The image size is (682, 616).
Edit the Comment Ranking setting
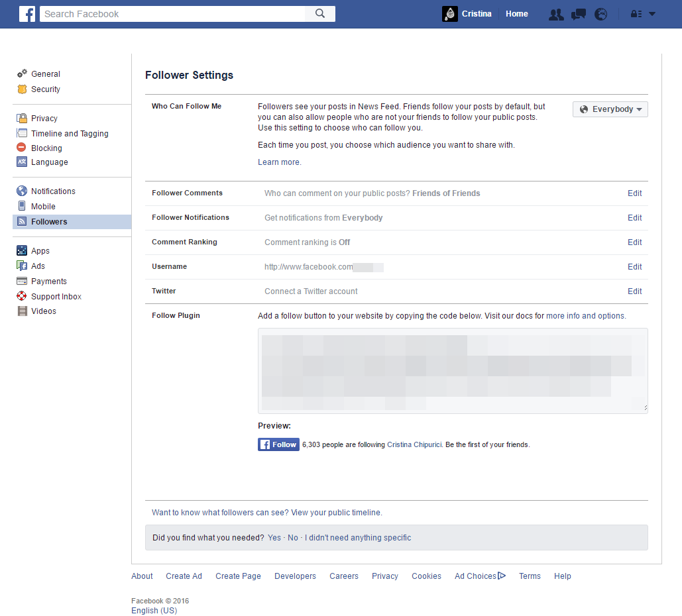click(x=634, y=242)
